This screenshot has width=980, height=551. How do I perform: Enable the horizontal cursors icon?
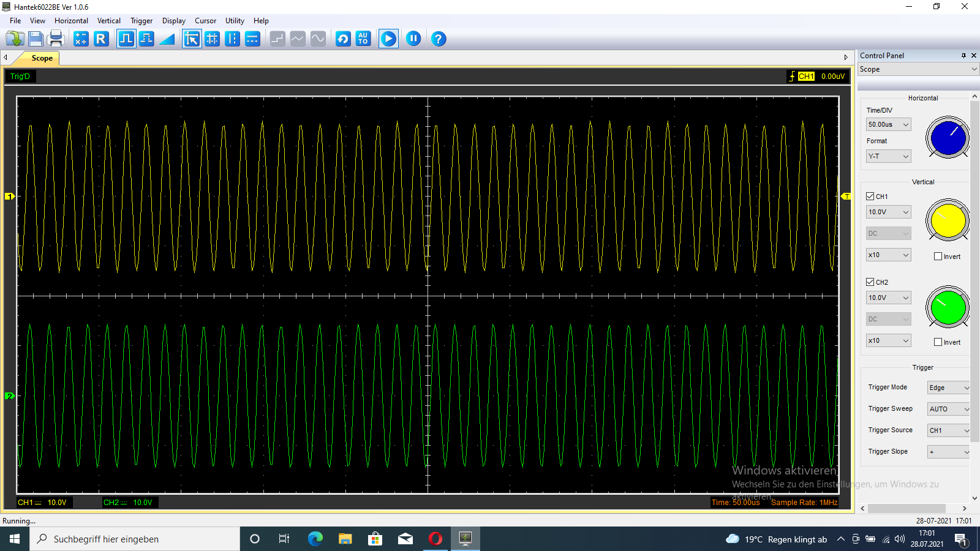pos(252,39)
